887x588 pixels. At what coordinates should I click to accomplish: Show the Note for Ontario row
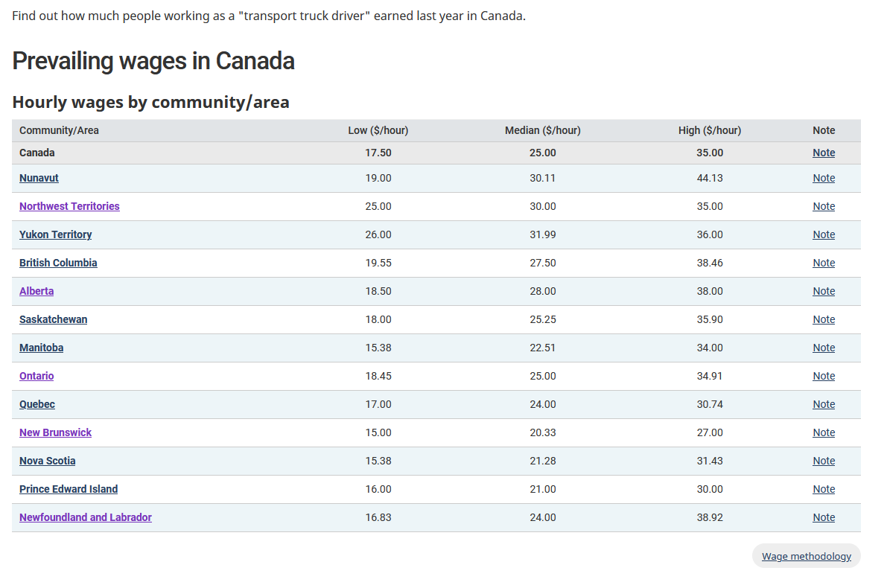click(x=824, y=376)
